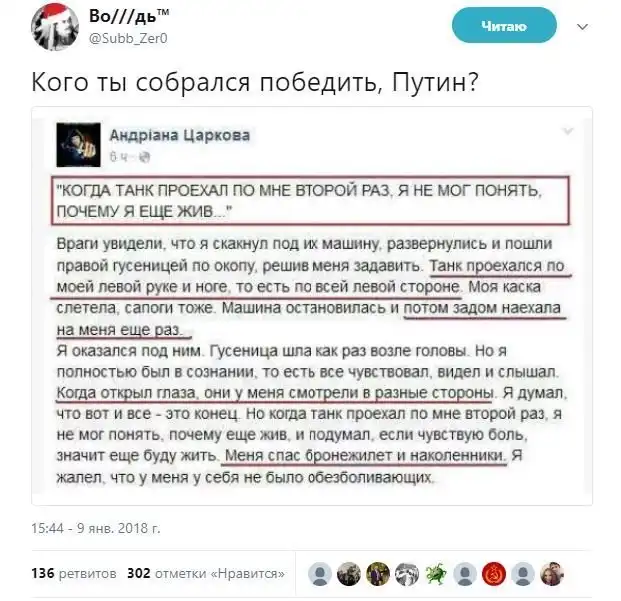Open the embedded screenshot with red-boxed headline
The width and height of the screenshot is (621, 601).
[x=312, y=306]
